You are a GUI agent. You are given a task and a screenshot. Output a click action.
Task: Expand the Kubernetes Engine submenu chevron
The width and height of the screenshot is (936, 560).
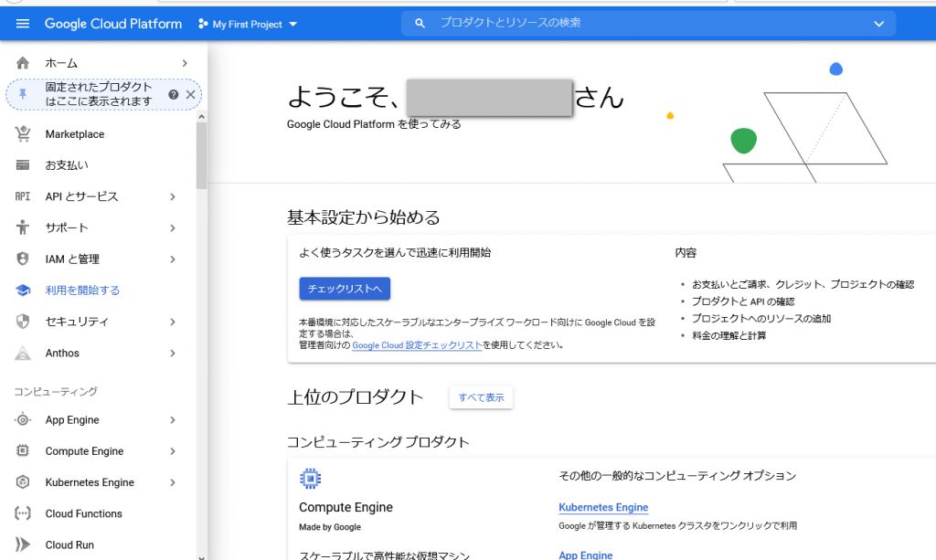(x=173, y=482)
